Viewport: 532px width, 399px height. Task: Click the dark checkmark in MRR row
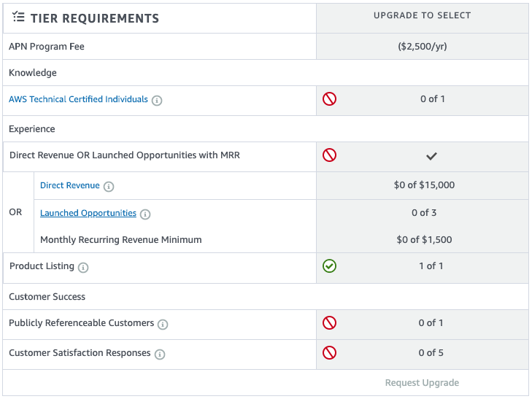pyautogui.click(x=431, y=156)
